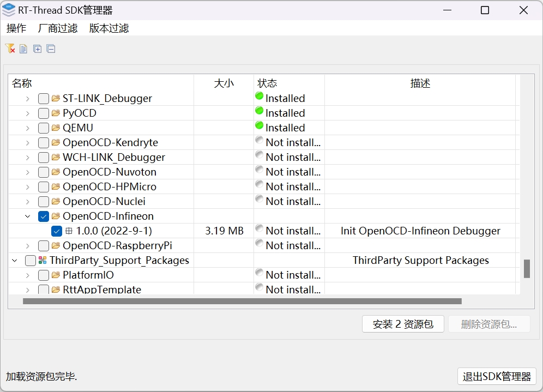This screenshot has height=392, width=543.
Task: Click the expand all toolbar icon
Action: (x=38, y=49)
